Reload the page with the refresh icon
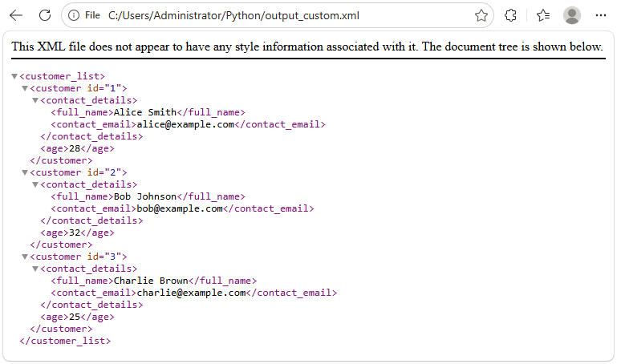617x364 pixels. click(45, 15)
